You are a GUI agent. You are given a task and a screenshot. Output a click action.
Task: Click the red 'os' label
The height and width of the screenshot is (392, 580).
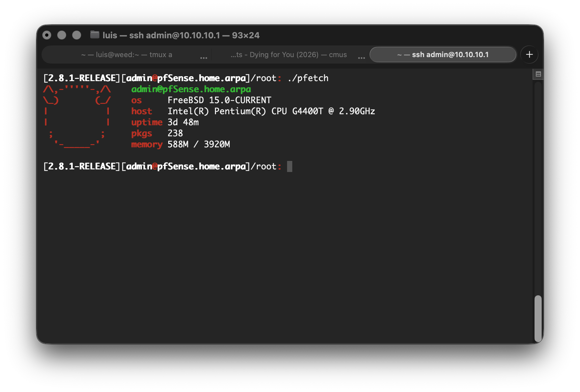point(136,100)
